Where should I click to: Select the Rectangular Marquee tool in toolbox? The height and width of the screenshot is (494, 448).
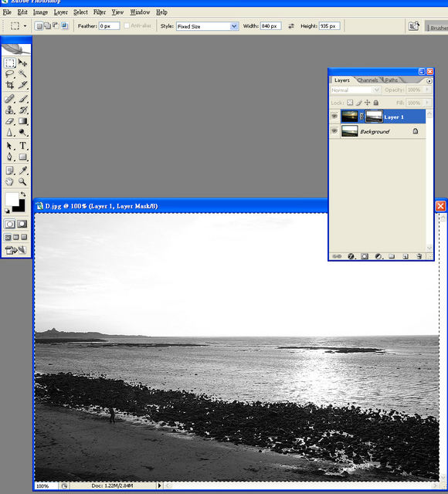10,63
